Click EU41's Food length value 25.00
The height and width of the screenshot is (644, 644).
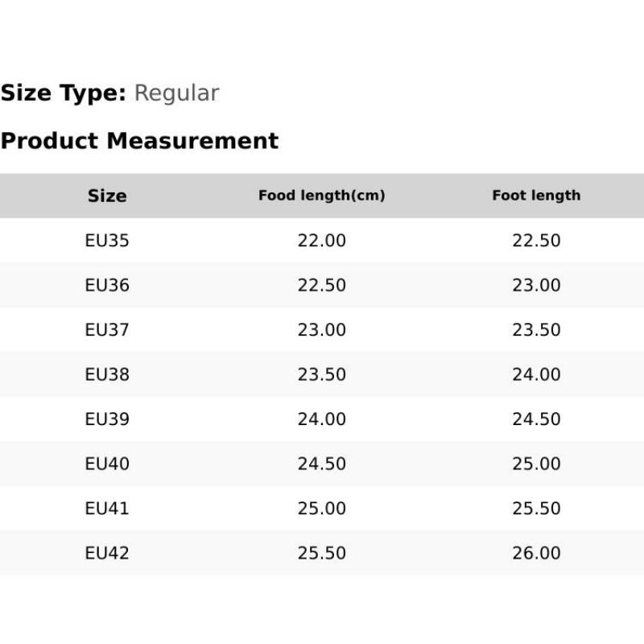pos(321,509)
